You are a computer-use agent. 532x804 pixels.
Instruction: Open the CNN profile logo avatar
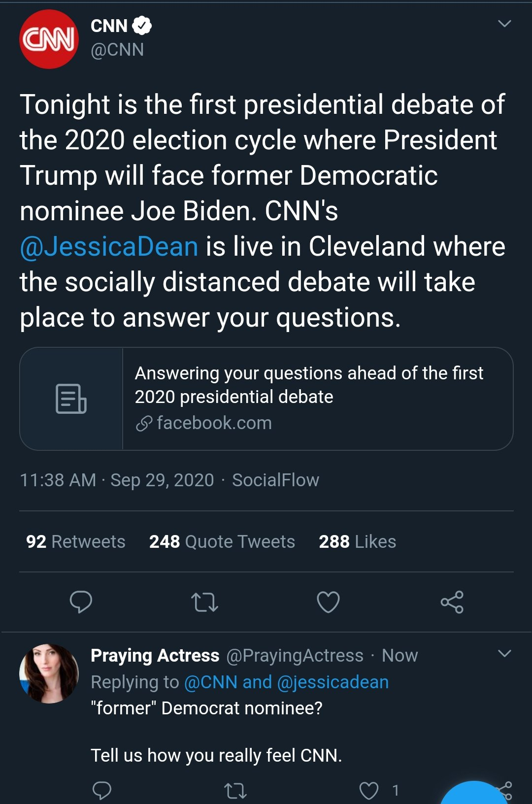point(49,39)
